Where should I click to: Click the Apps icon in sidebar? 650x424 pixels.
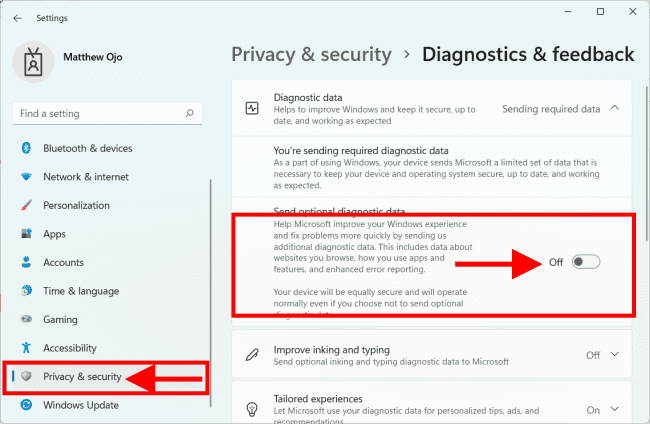coord(26,234)
